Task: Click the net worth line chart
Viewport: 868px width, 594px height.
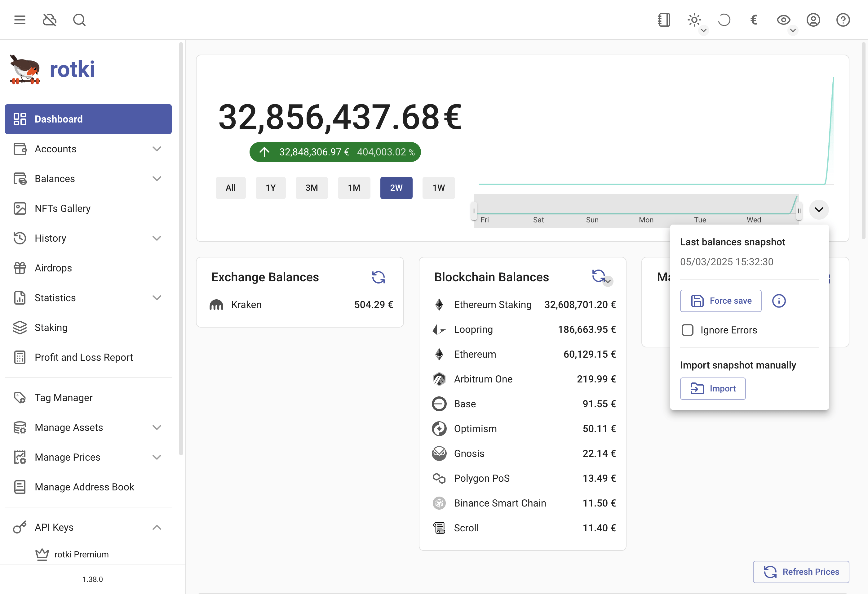Action: [656, 131]
